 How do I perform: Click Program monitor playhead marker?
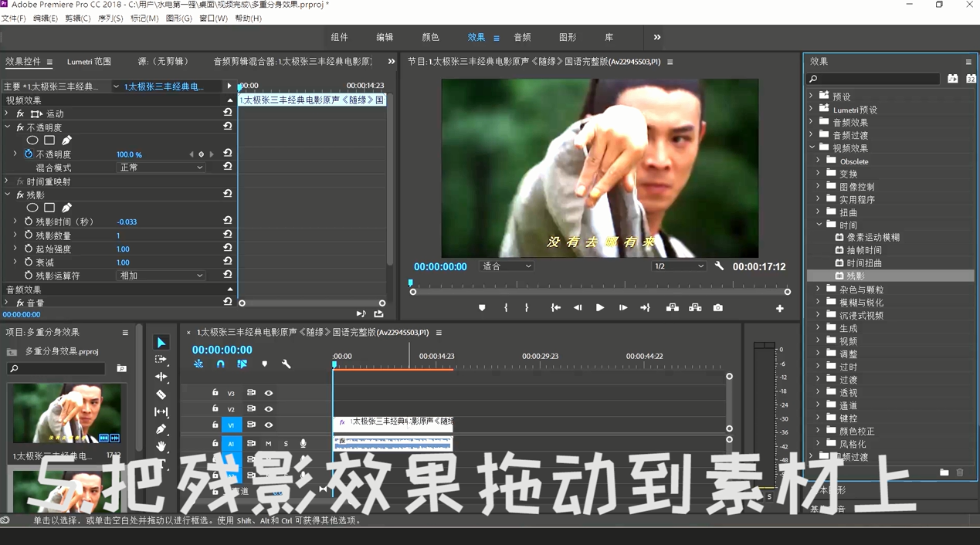(411, 283)
